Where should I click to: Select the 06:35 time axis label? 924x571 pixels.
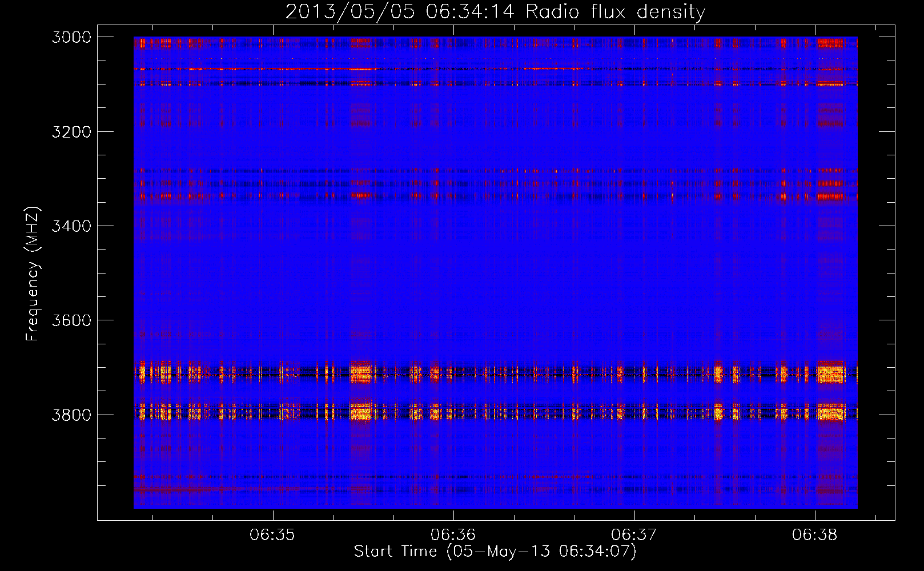[272, 534]
